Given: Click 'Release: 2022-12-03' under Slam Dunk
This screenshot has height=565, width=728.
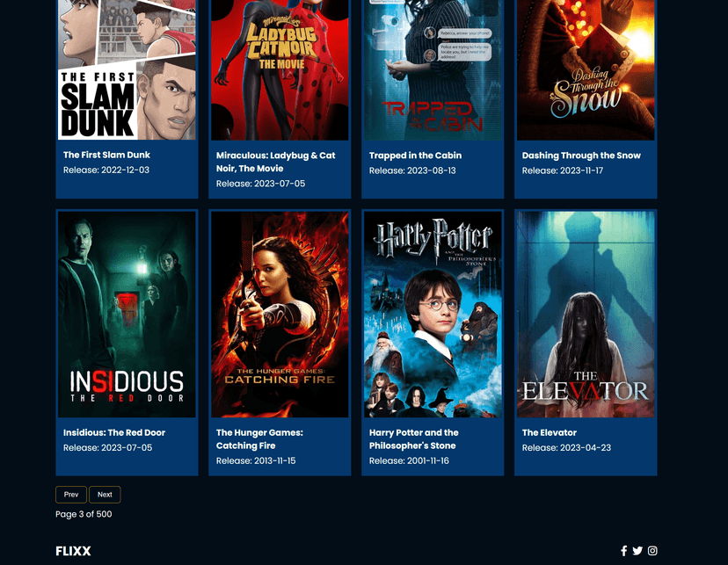Looking at the screenshot, I should tap(106, 170).
